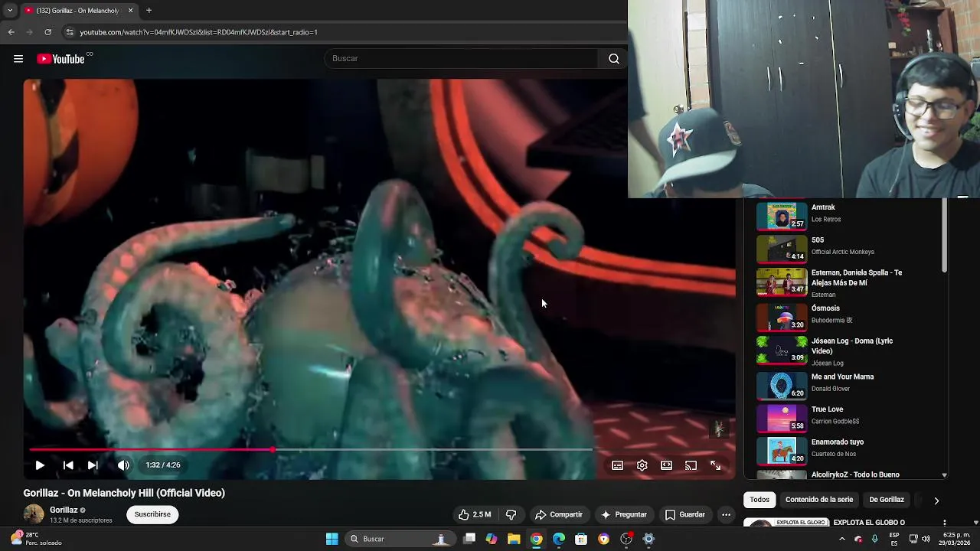980x551 pixels.
Task: Click the YouTube search magnifier button
Action: click(614, 59)
